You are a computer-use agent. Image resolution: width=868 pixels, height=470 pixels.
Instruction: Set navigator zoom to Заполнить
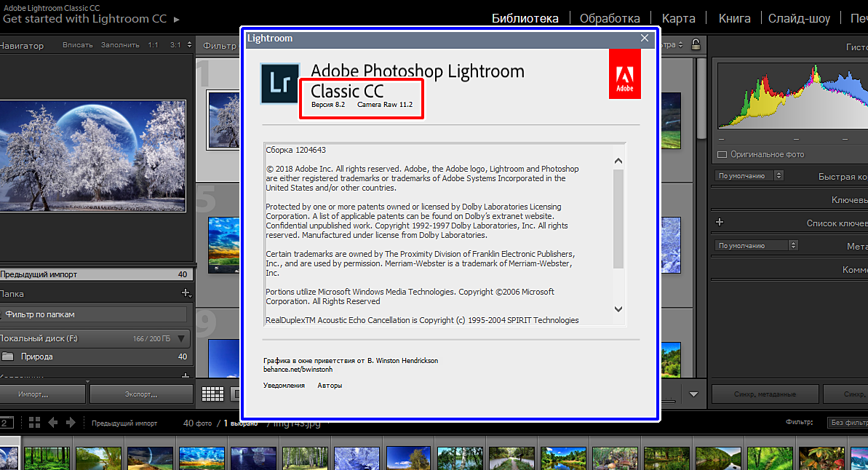point(120,45)
